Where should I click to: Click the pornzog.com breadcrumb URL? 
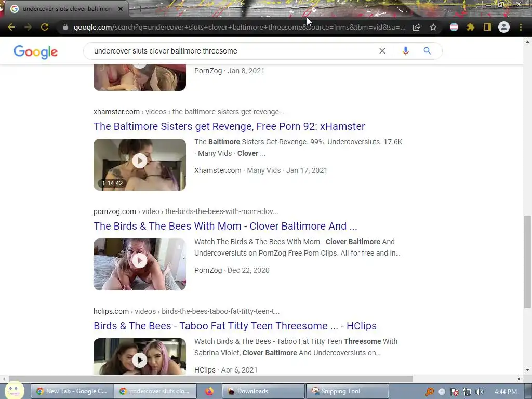coord(186,211)
